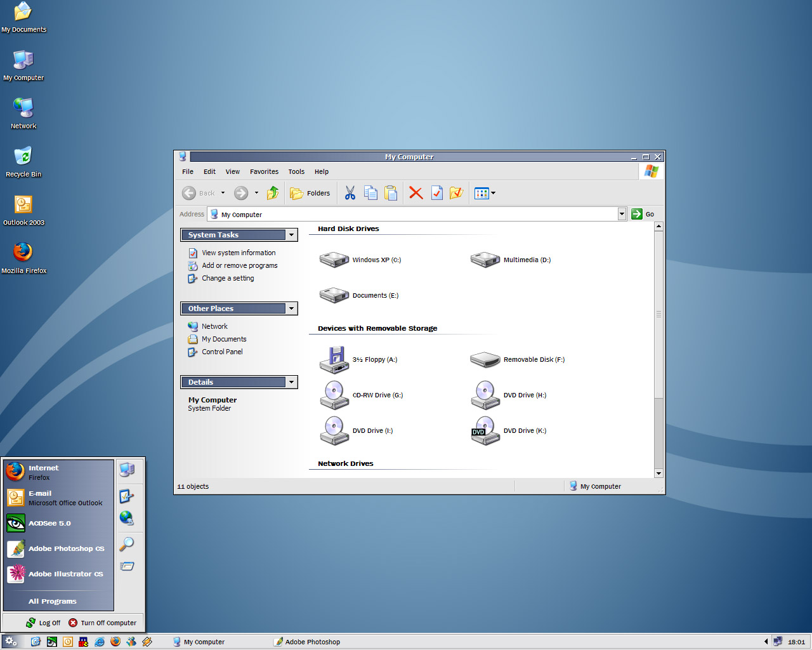Click the Cut scissors toolbar icon

(x=350, y=193)
